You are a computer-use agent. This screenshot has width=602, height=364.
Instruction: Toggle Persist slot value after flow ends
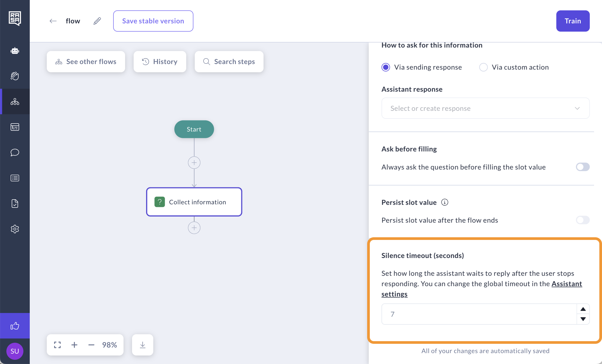tap(583, 220)
